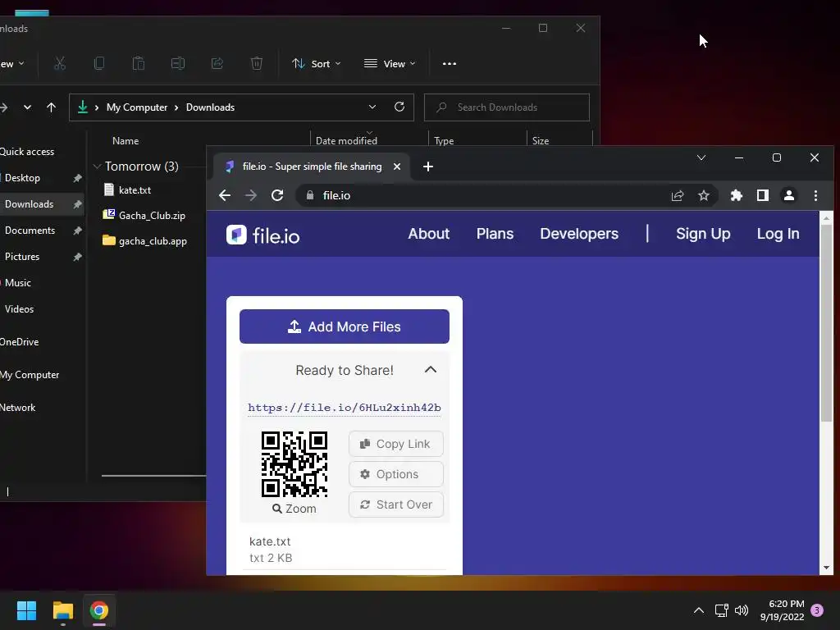Reload the file.io page
Viewport: 840px width, 630px height.
(277, 195)
